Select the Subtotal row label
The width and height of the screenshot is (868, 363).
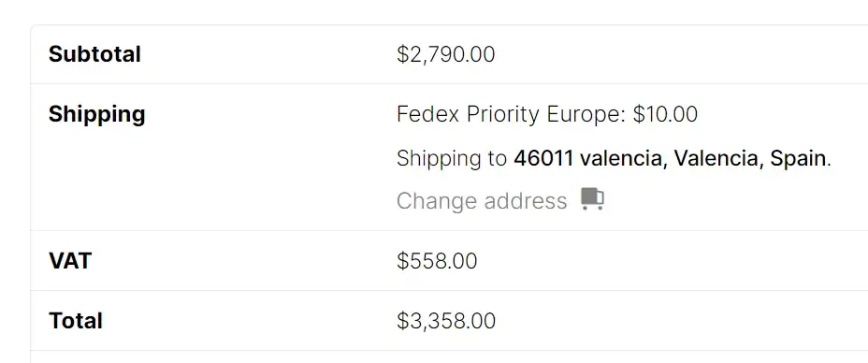pos(94,54)
